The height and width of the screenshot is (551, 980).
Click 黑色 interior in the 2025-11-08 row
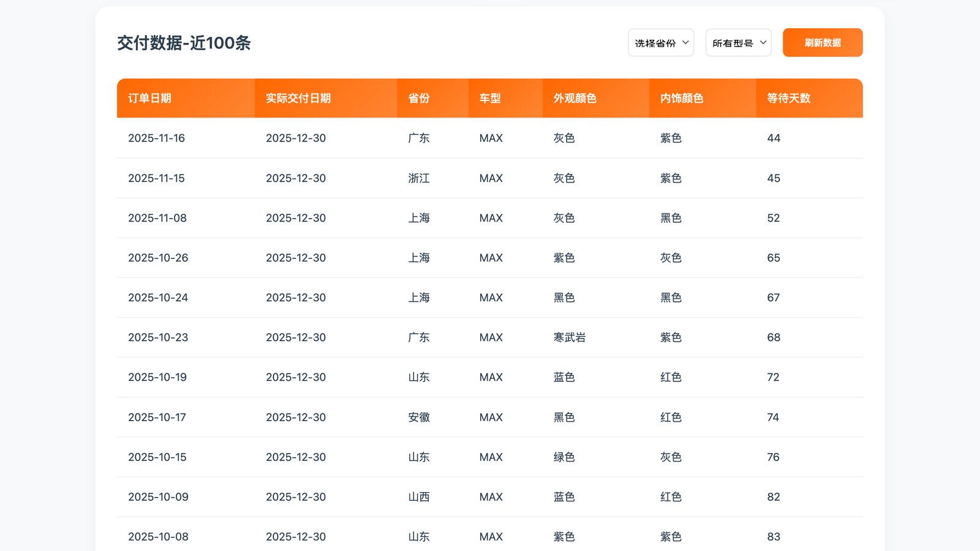pos(671,218)
